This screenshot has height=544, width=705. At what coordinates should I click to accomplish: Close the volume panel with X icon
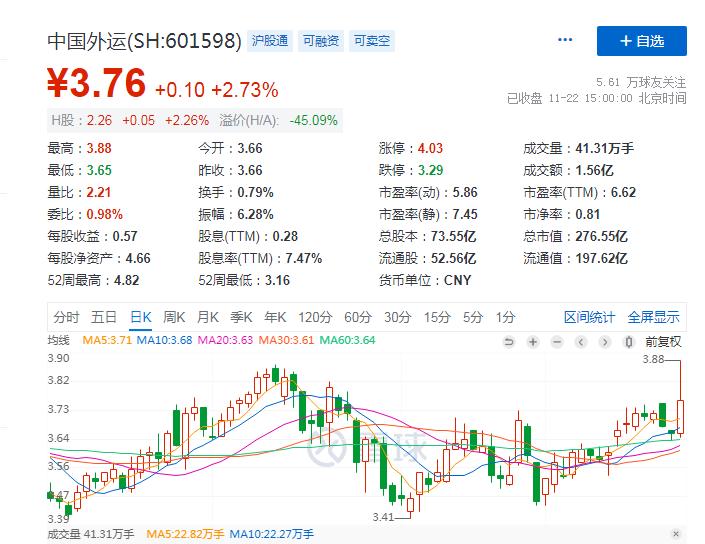point(676,534)
